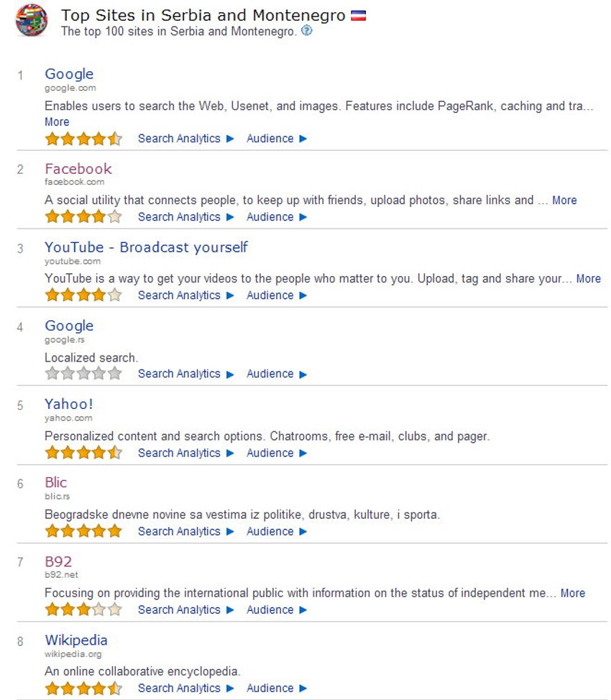This screenshot has height=700, width=611.
Task: Open the Yahoo! site listing
Action: [x=69, y=405]
